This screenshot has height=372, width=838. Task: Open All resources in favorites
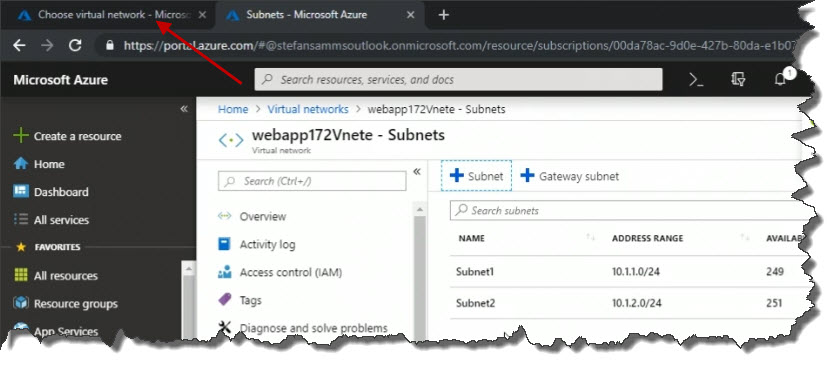(x=65, y=276)
